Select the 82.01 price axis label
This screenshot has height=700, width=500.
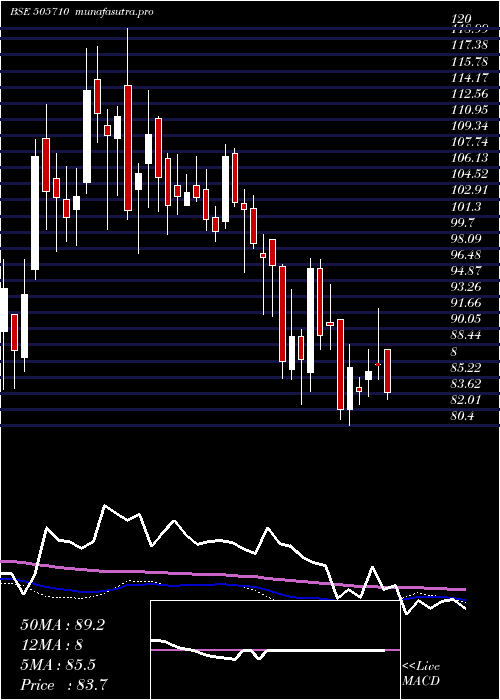pos(466,400)
